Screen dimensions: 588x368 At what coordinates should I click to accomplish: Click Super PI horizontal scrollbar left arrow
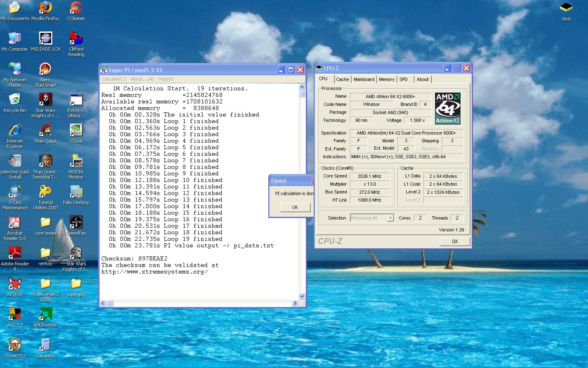103,303
